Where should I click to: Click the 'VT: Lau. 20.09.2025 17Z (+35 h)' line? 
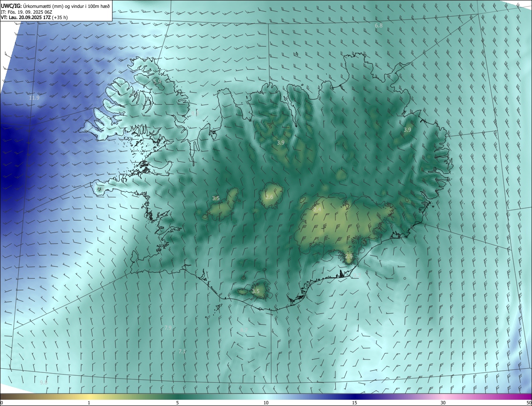point(34,17)
